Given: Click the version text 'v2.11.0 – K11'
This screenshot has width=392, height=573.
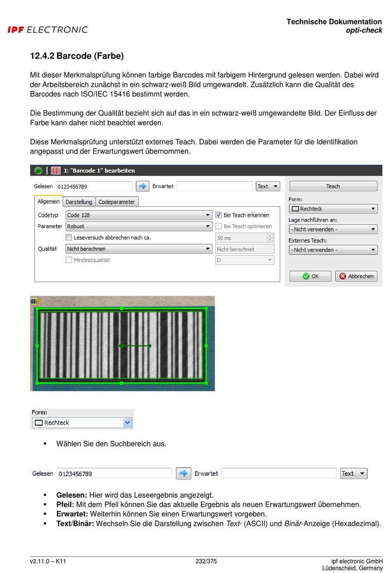Looking at the screenshot, I should coord(48,561).
